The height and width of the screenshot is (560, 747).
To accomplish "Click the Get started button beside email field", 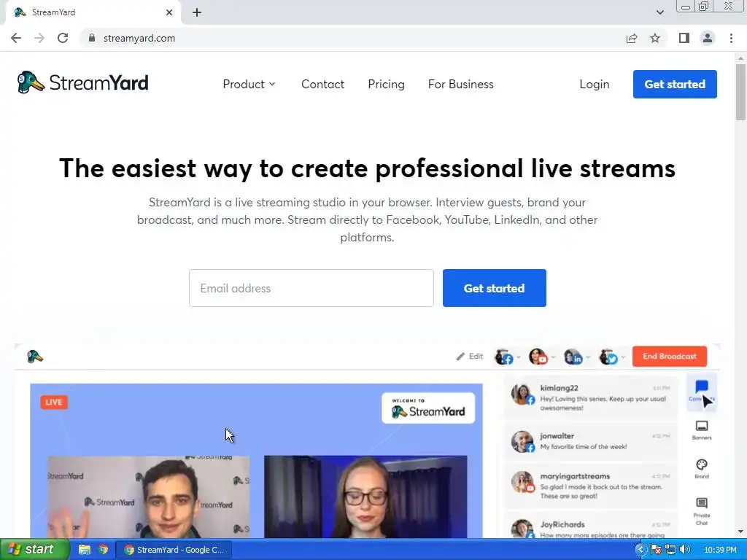I will pos(494,288).
